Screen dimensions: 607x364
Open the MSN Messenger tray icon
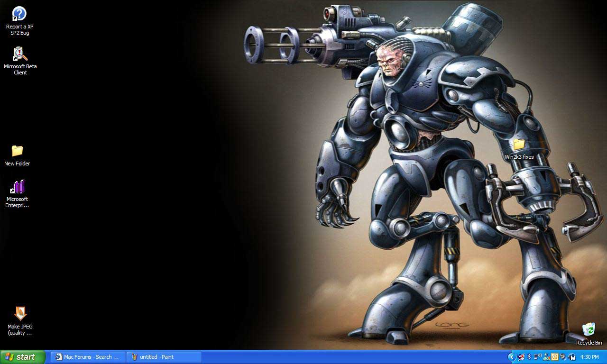[x=546, y=357]
